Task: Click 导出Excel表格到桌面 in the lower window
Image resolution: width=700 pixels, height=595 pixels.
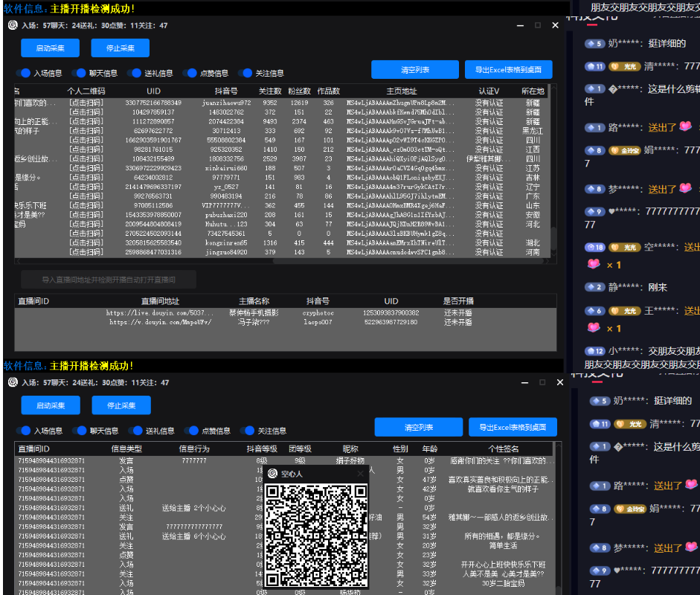Action: pyautogui.click(x=512, y=427)
